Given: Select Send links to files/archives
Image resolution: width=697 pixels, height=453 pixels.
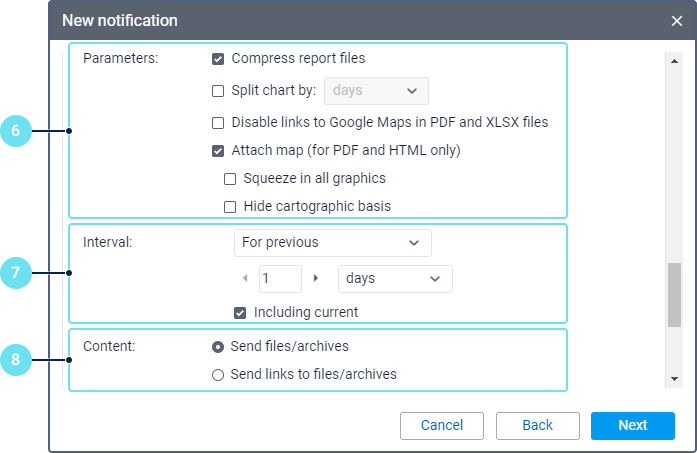Looking at the screenshot, I should click(x=218, y=375).
